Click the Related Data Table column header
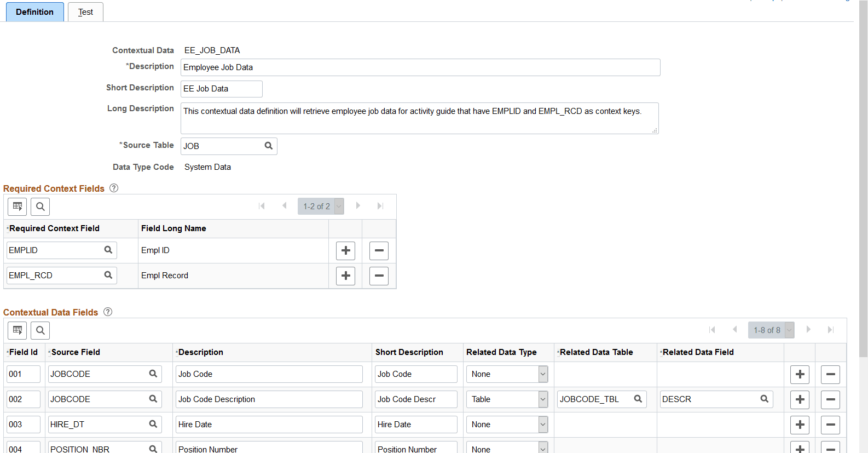This screenshot has width=868, height=453. [596, 352]
